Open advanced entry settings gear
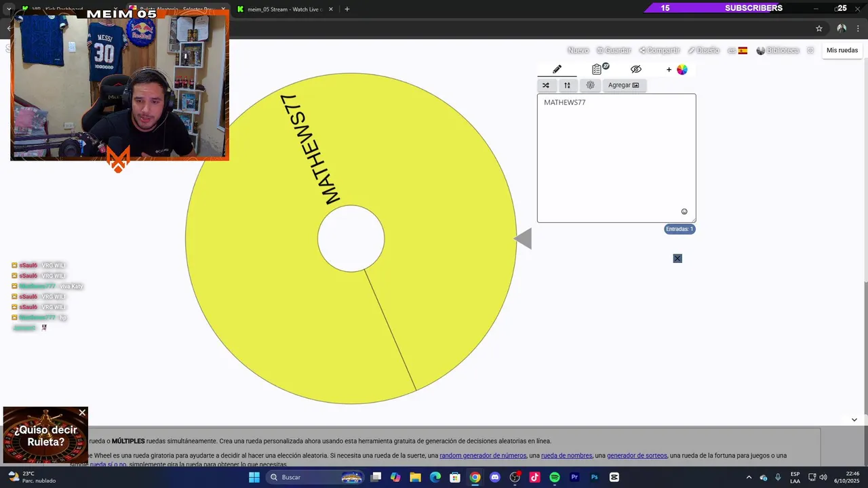This screenshot has height=488, width=868. (590, 85)
